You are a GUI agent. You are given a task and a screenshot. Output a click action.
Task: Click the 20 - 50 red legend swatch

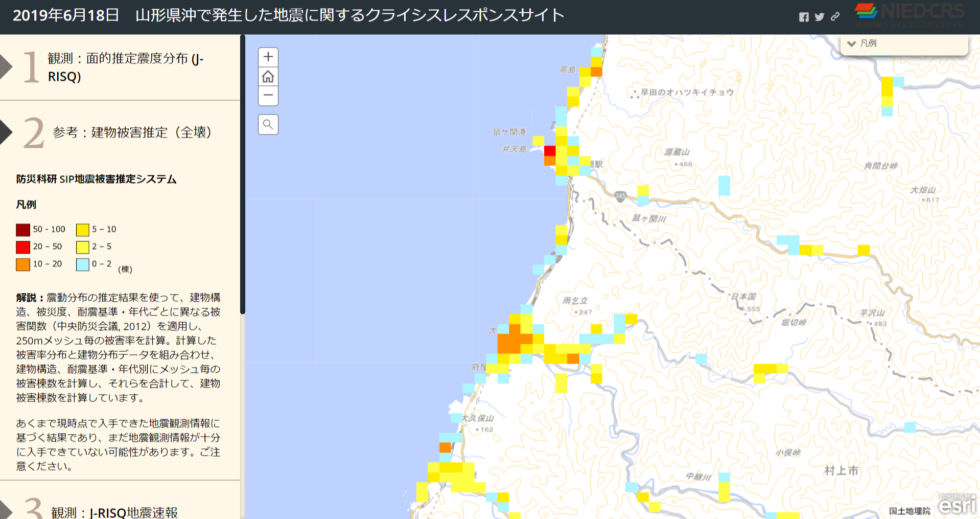click(x=23, y=247)
